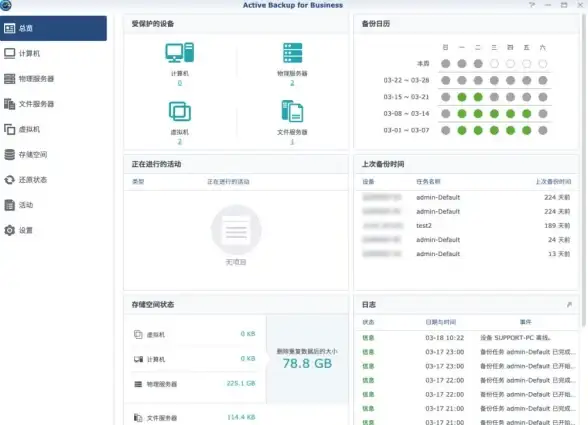
Task: Click the 类型 column header in ongoing activities
Action: 138,182
